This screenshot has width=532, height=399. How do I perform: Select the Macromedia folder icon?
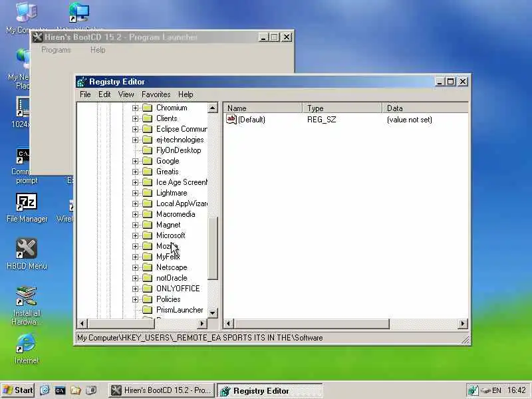[x=147, y=214]
